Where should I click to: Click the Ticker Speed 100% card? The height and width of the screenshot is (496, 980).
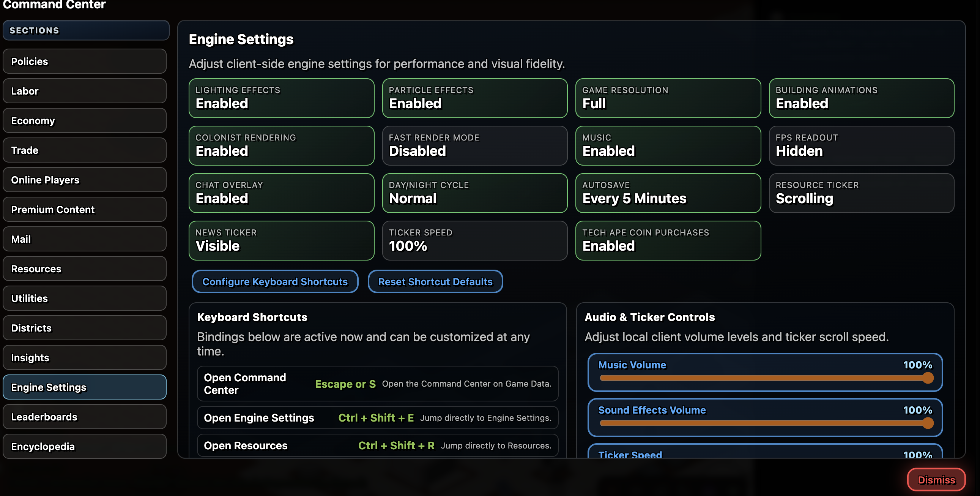(x=475, y=240)
